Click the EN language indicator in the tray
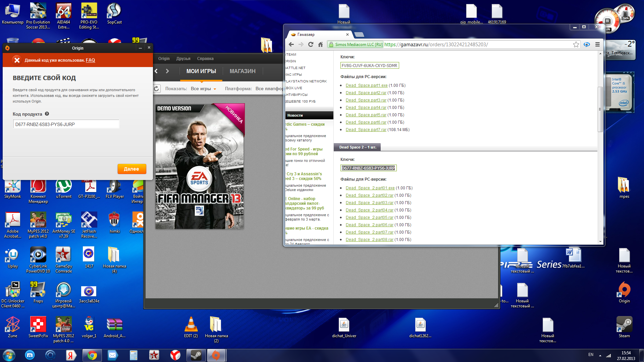 coord(591,355)
